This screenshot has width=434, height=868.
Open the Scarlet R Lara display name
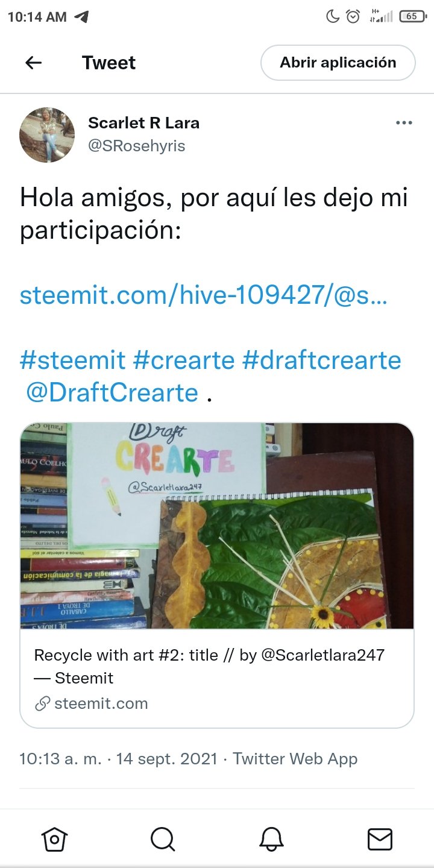pos(143,123)
